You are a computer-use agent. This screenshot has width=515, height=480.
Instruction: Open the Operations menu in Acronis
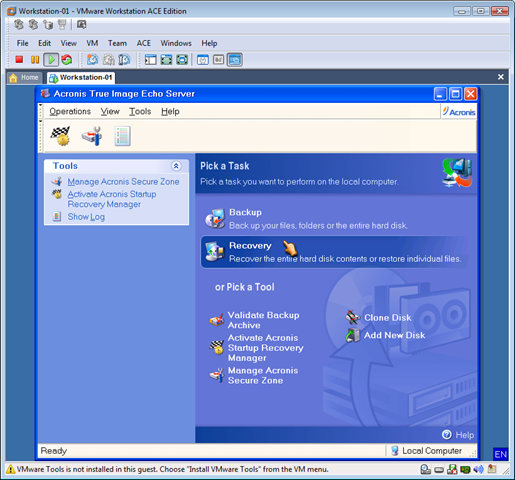(x=70, y=111)
